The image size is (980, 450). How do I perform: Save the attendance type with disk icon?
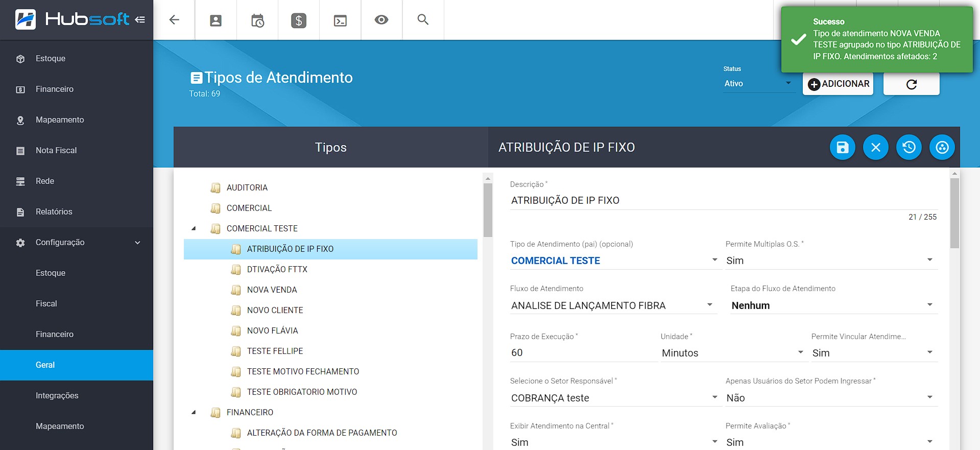pyautogui.click(x=843, y=148)
